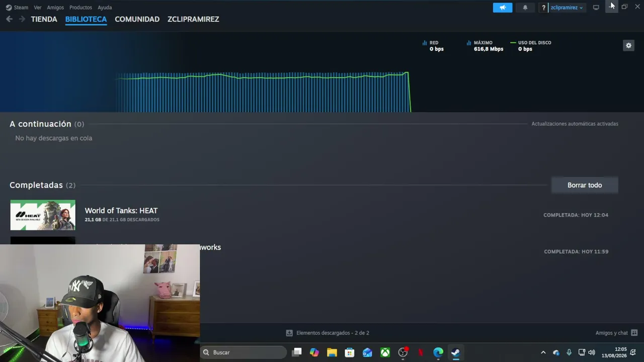Open the Ayuda menu
This screenshot has height=362, width=644.
[x=105, y=8]
